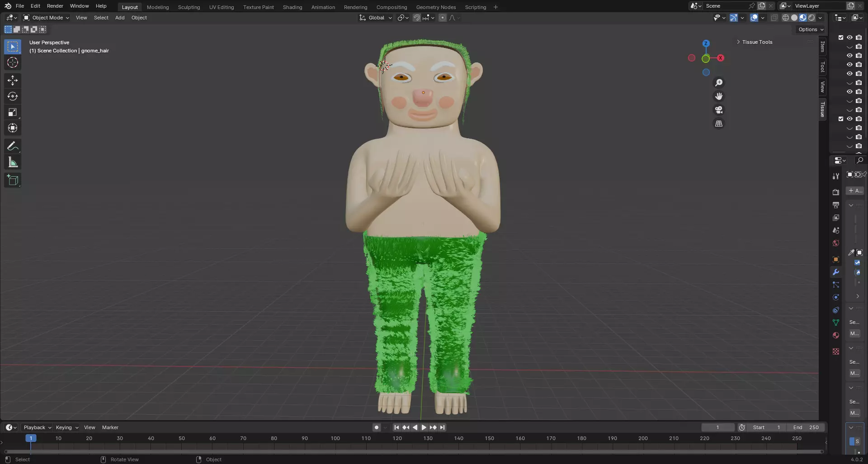
Task: Jump to the last frame button
Action: 442,427
